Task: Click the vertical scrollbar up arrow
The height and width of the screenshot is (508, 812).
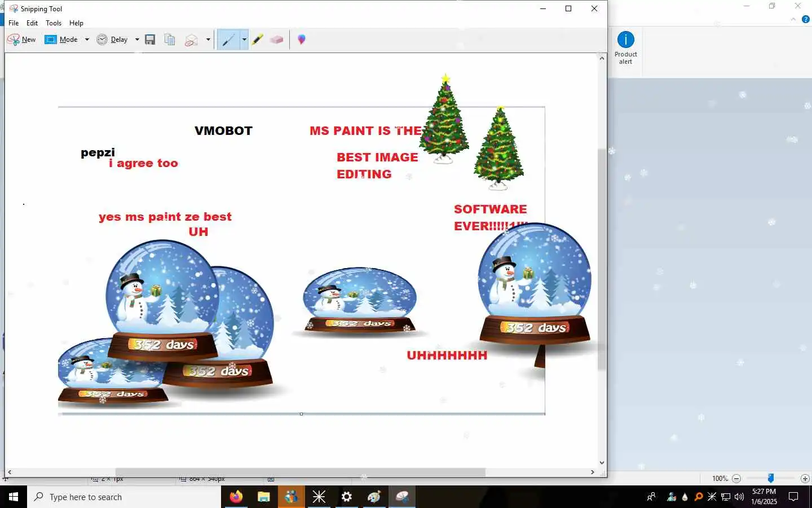Action: coord(602,58)
